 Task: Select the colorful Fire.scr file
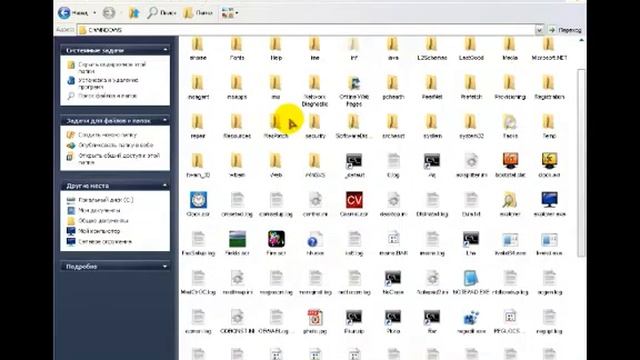[276, 243]
